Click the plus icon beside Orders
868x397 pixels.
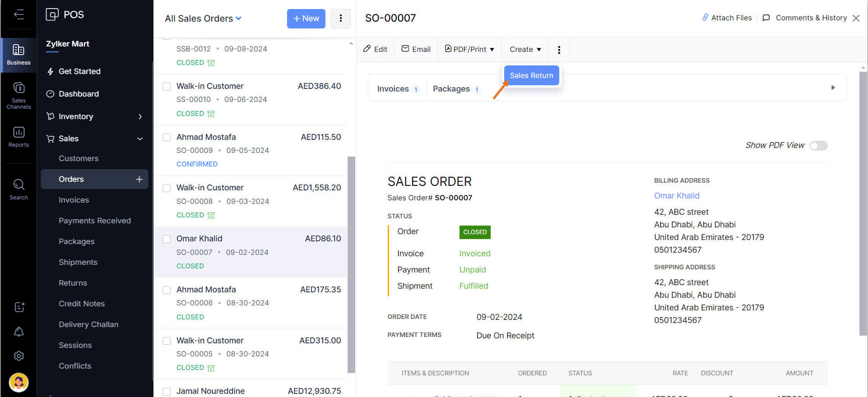pyautogui.click(x=139, y=179)
